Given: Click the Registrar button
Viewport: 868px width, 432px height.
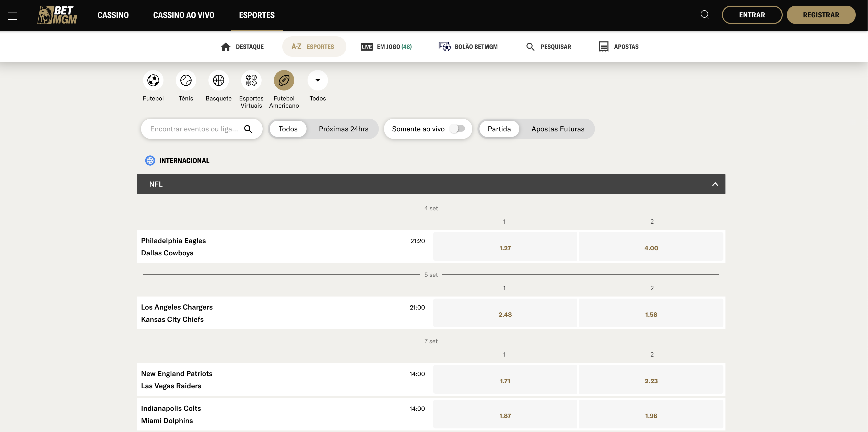Looking at the screenshot, I should [x=821, y=15].
